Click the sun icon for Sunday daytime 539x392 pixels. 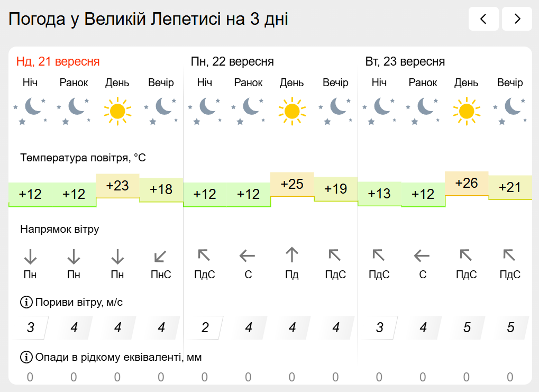tap(117, 111)
